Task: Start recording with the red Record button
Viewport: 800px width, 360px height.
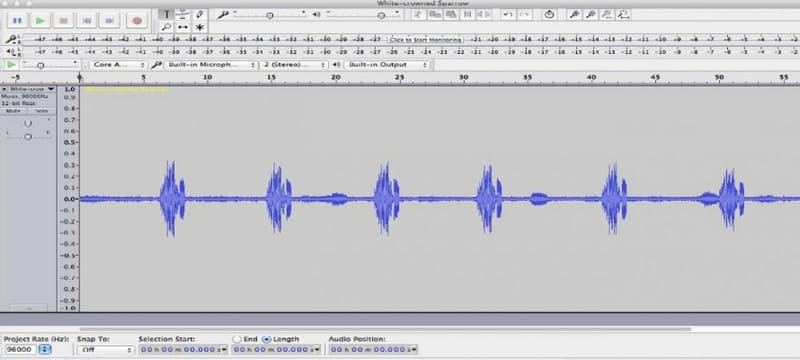Action: click(x=137, y=20)
